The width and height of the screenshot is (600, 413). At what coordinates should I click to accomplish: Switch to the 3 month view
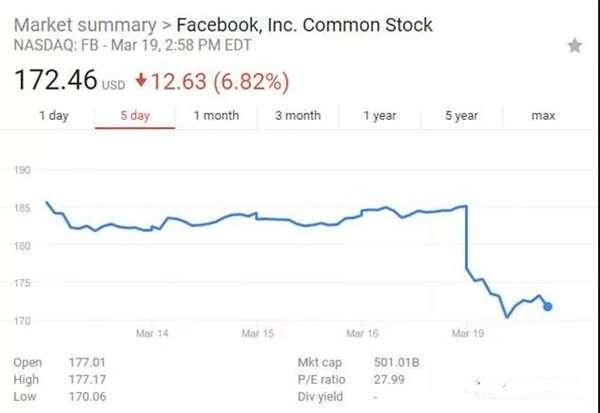[x=297, y=116]
